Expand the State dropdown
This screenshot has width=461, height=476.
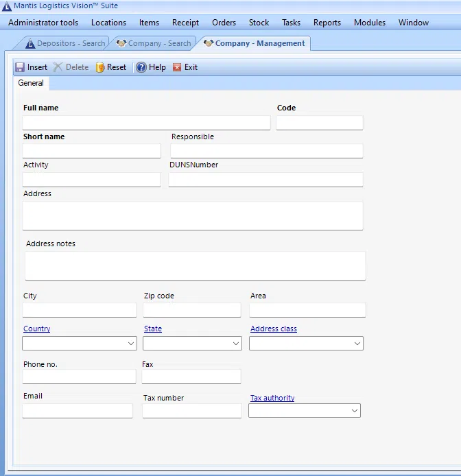(x=236, y=343)
